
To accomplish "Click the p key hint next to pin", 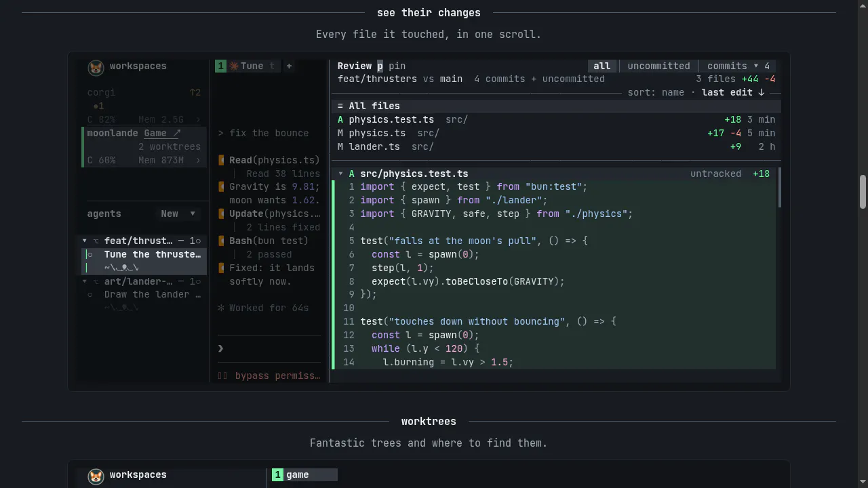I will coord(380,66).
